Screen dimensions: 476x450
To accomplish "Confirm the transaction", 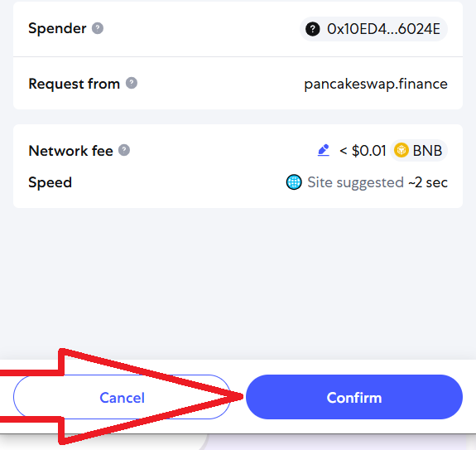I will (x=354, y=397).
